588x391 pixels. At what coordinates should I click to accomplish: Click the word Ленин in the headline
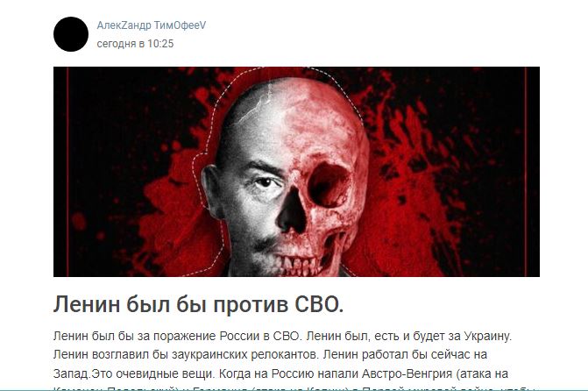[87, 304]
